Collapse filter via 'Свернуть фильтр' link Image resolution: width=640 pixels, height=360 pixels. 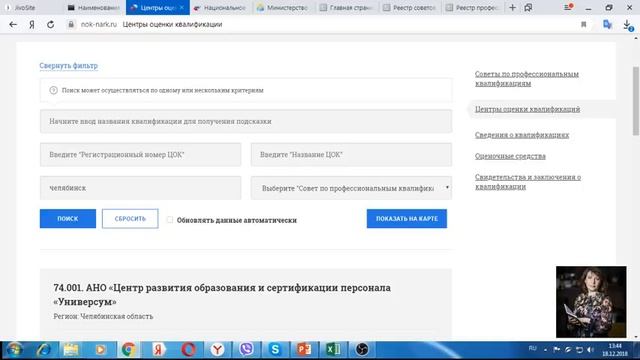69,66
